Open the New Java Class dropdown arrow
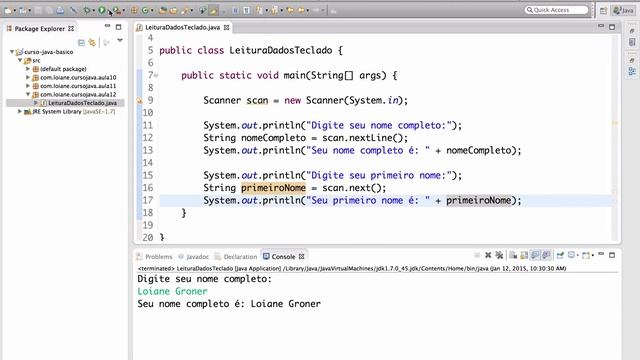 coord(152,11)
